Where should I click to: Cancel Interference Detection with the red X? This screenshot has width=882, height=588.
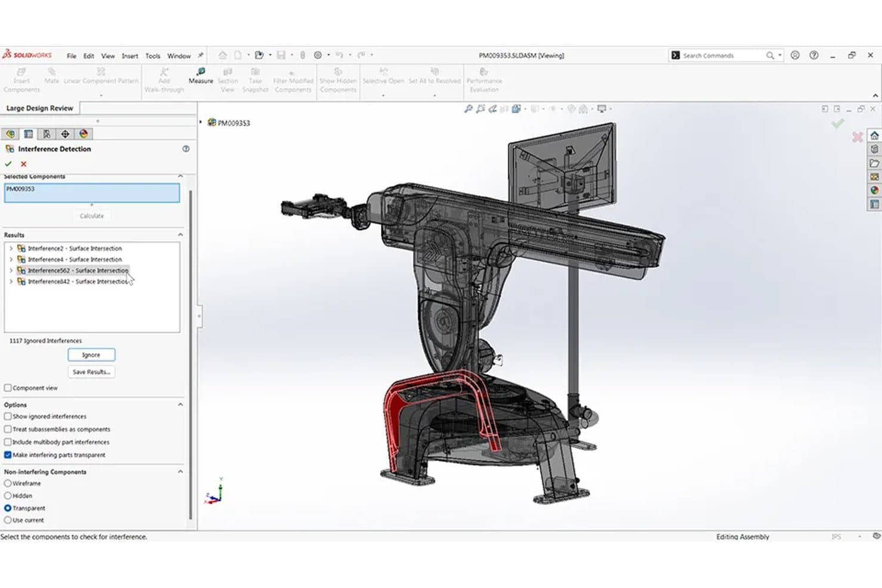click(x=24, y=164)
